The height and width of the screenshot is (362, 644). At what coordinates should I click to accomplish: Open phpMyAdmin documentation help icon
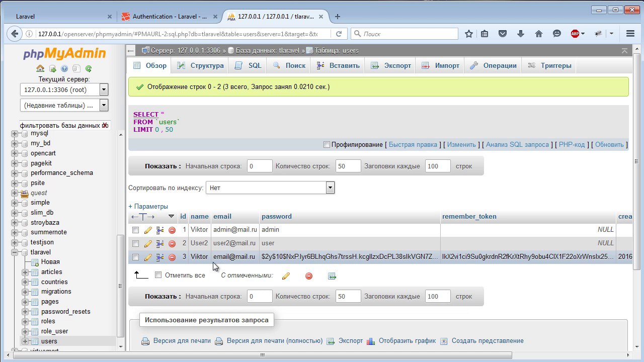64,69
